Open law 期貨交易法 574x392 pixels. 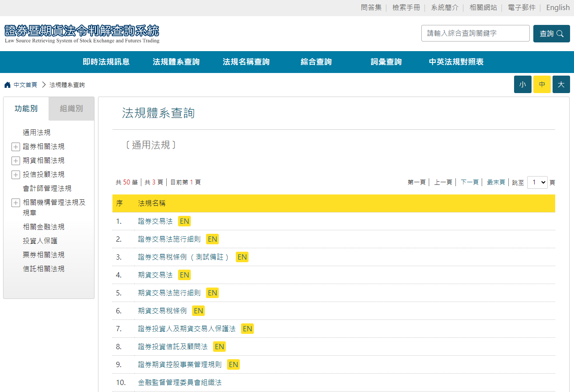tap(155, 275)
